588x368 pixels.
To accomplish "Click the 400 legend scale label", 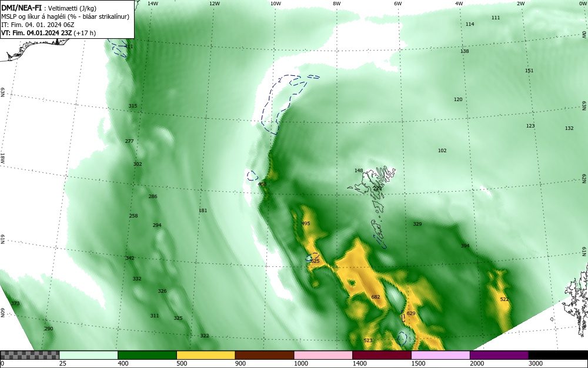I will pos(123,363).
